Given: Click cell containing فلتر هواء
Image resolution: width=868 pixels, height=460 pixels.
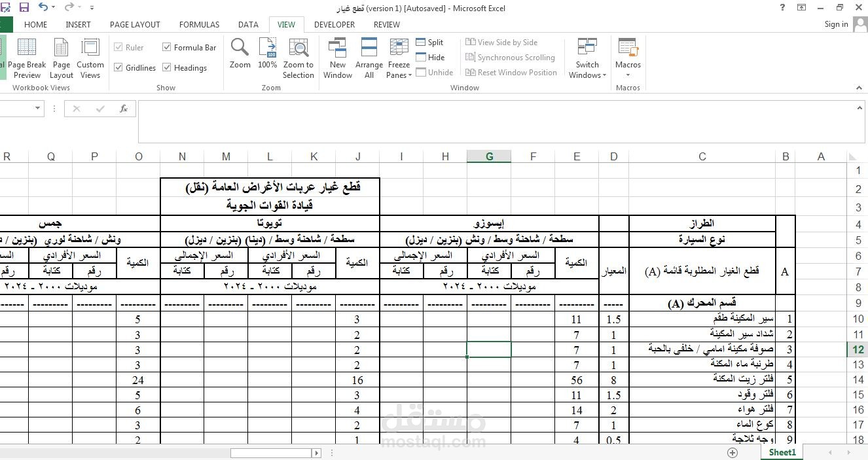Looking at the screenshot, I should (x=702, y=410).
